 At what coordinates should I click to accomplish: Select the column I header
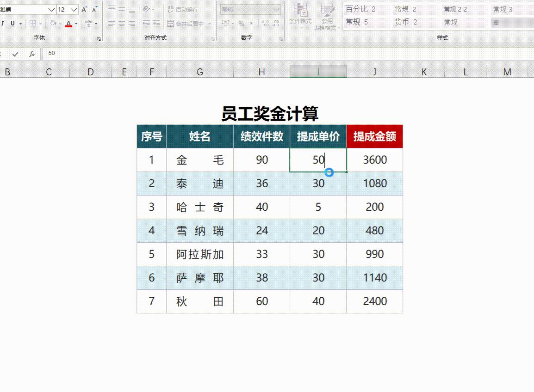[x=318, y=72]
